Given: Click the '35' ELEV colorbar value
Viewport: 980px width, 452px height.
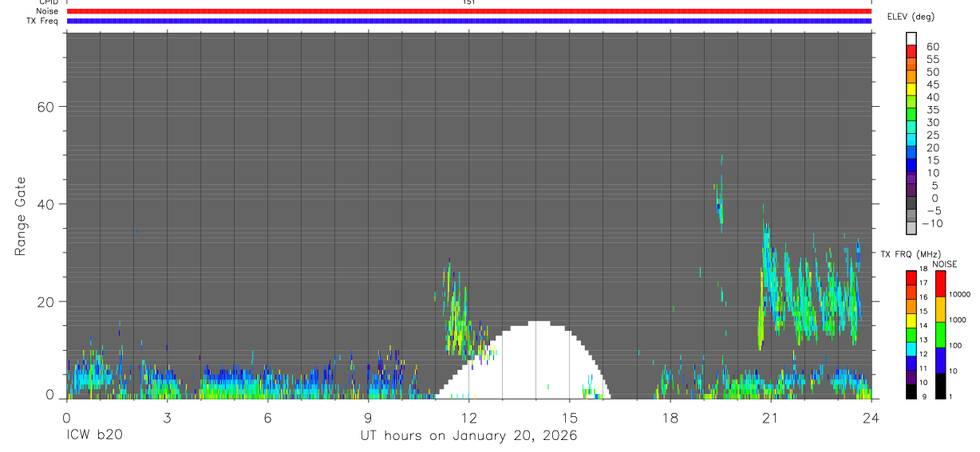Looking at the screenshot, I should point(932,110).
